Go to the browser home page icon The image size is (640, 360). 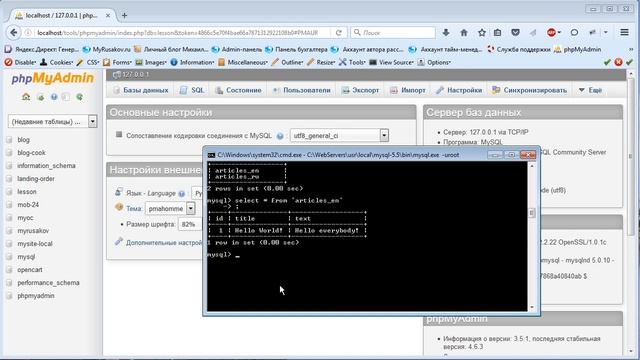click(x=464, y=33)
